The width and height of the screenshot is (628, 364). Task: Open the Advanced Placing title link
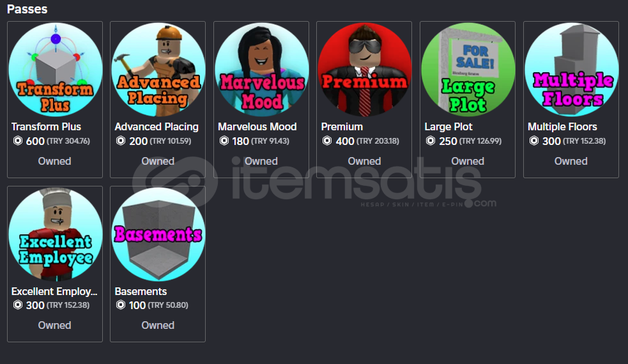(157, 126)
